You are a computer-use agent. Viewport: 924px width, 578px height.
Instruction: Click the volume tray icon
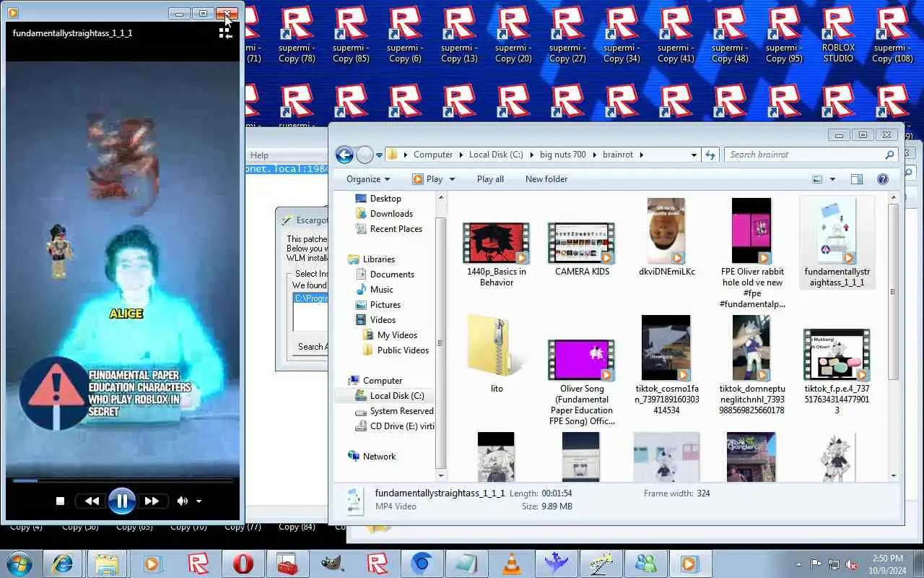click(852, 564)
